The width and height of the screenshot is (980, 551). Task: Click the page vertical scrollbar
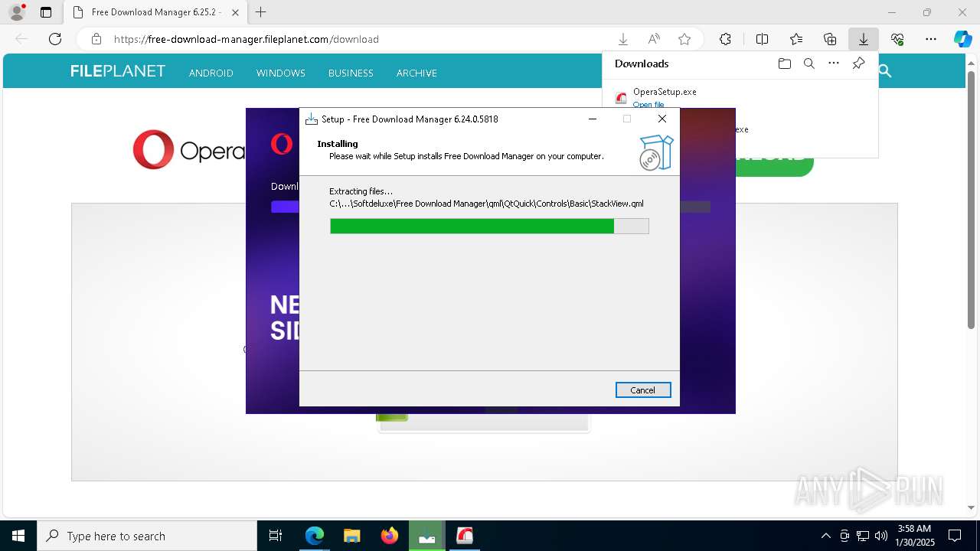click(x=971, y=199)
